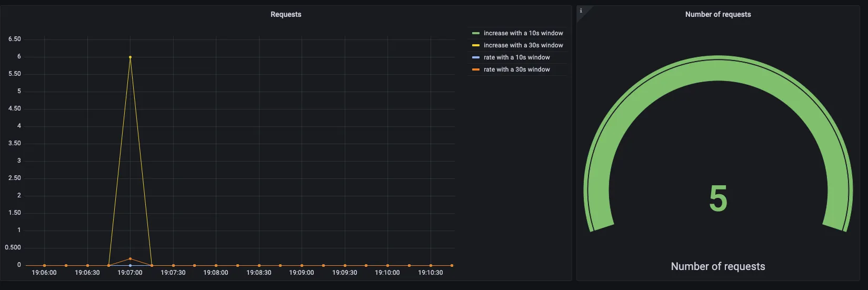Viewport: 868px width, 290px height.
Task: Click the green swatch for the 10s increase series
Action: (476, 33)
